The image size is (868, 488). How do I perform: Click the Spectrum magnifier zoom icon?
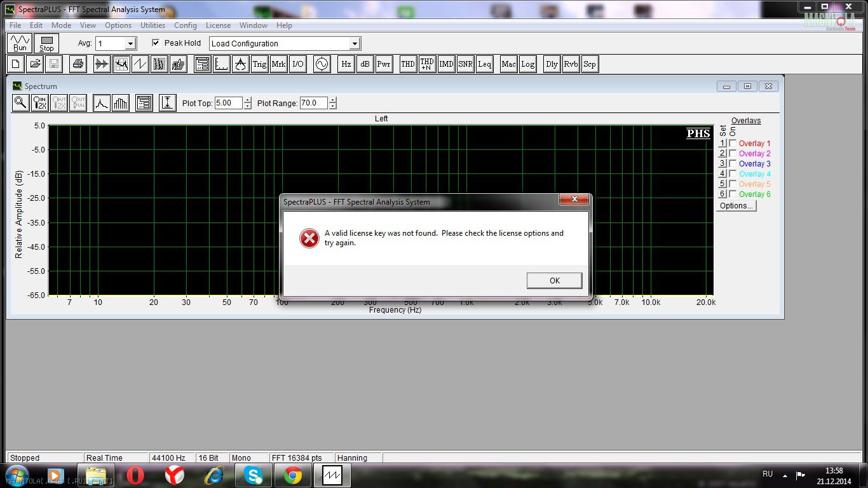(x=21, y=103)
